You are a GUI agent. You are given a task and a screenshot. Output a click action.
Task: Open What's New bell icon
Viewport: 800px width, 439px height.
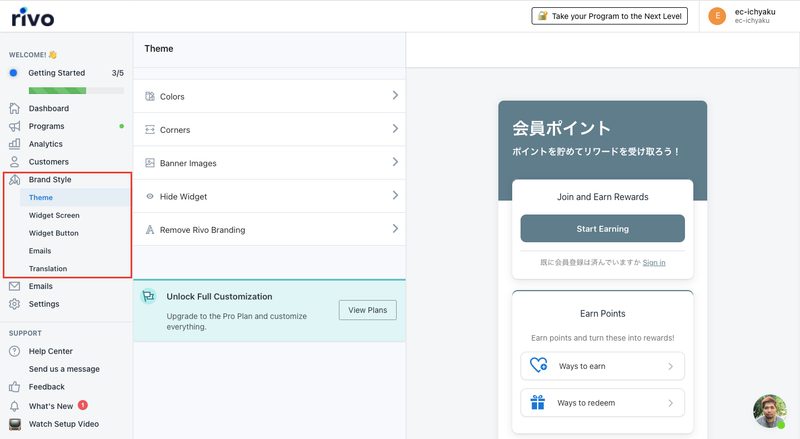(x=14, y=406)
